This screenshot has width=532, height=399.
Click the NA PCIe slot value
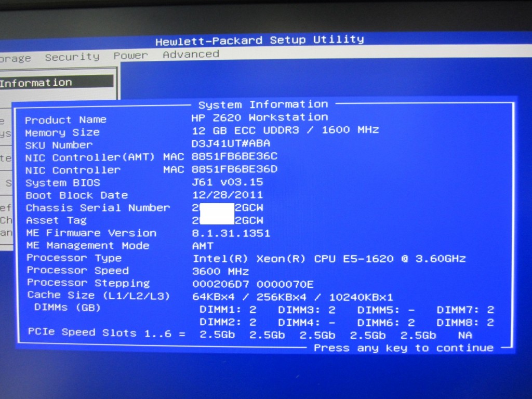click(x=465, y=336)
